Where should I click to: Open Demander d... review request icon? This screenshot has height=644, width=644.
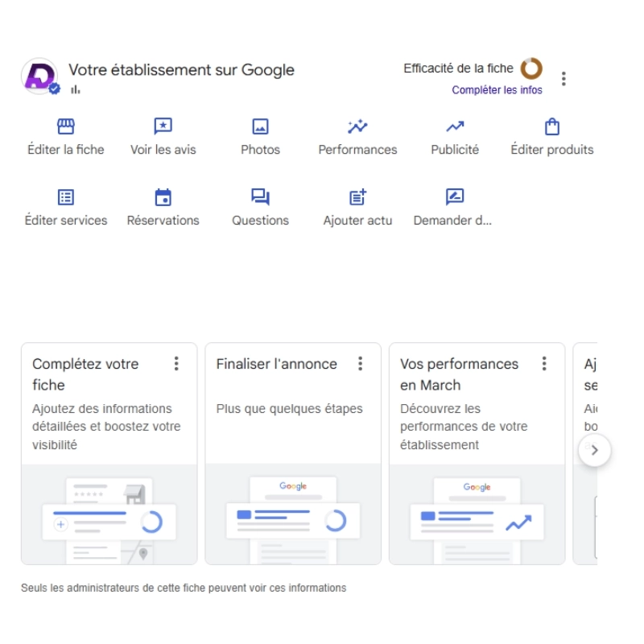455,197
